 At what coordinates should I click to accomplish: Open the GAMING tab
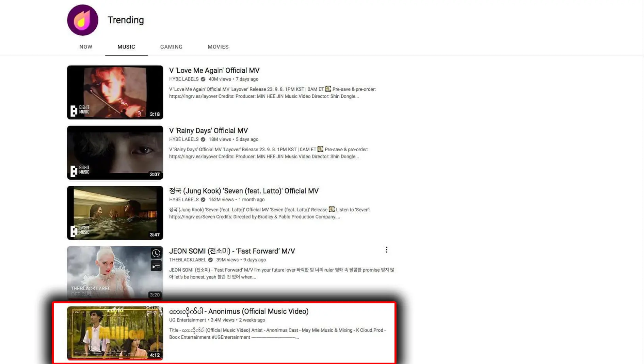pos(171,47)
